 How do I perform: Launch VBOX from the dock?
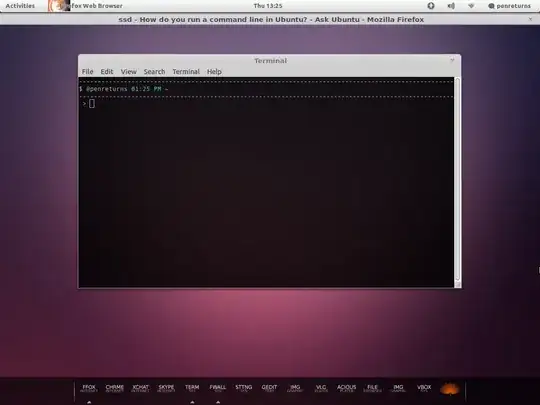pos(424,388)
